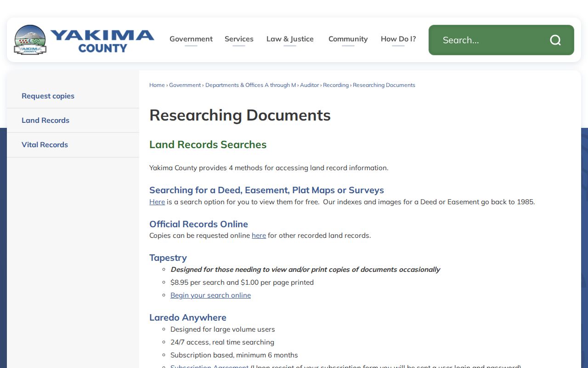Open Land Records in sidebar
Screen dimensions: 588x368
(73, 121)
